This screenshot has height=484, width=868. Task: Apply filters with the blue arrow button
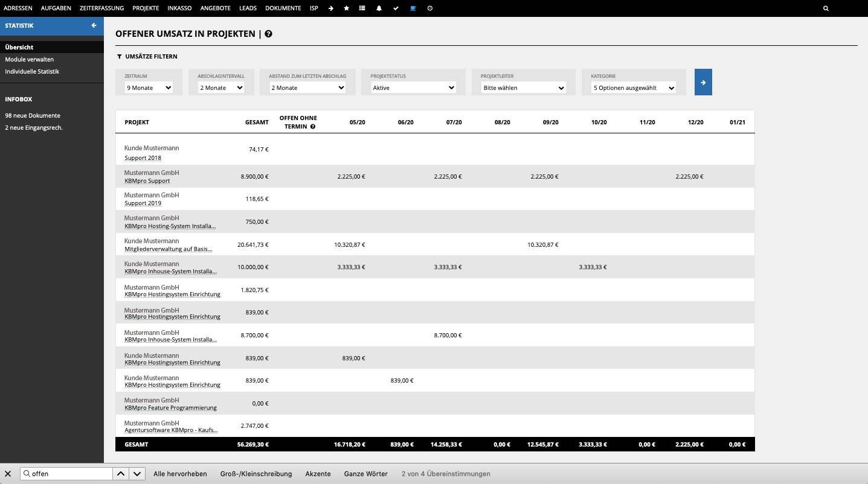pyautogui.click(x=702, y=81)
